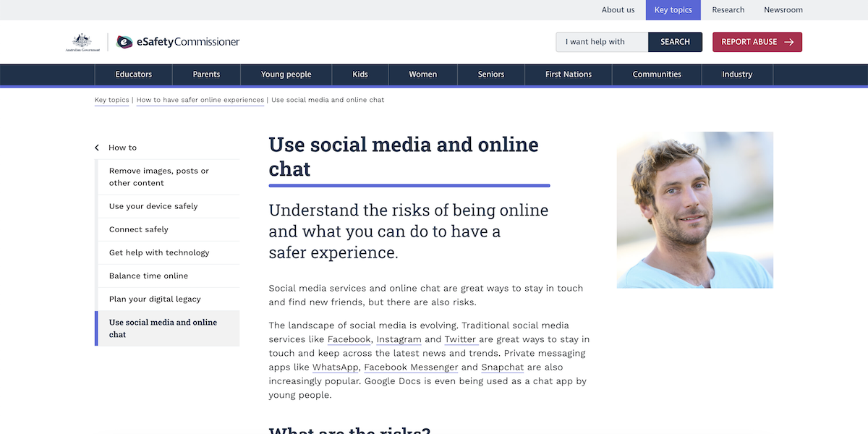868x434 pixels.
Task: Click inside the 'I want help with' field
Action: tap(601, 42)
